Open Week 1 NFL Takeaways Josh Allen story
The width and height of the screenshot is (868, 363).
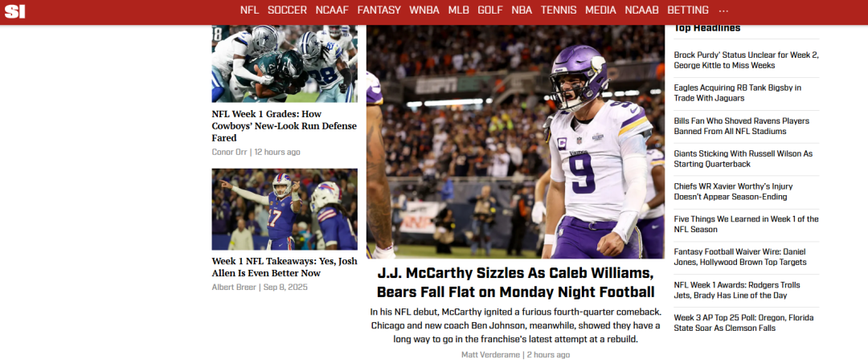click(x=285, y=267)
